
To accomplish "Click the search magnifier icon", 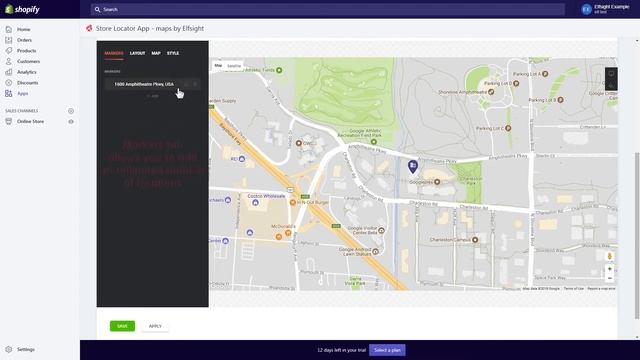I will 97,9.
